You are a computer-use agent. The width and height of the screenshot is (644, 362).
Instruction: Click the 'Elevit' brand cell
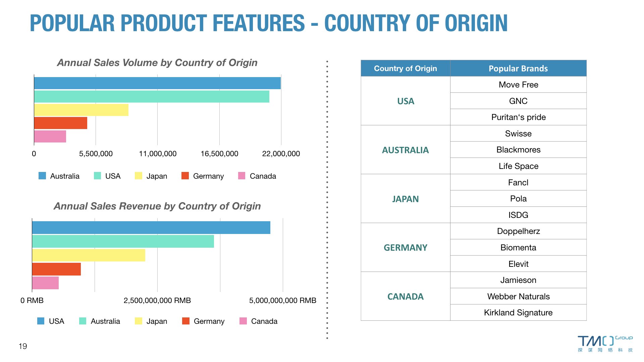(518, 264)
